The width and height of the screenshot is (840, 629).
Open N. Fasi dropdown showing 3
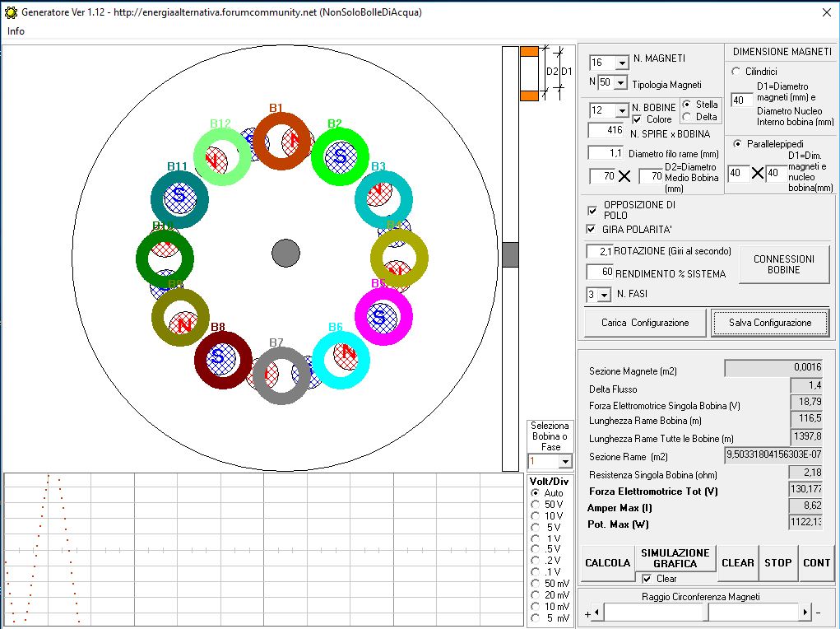[605, 295]
